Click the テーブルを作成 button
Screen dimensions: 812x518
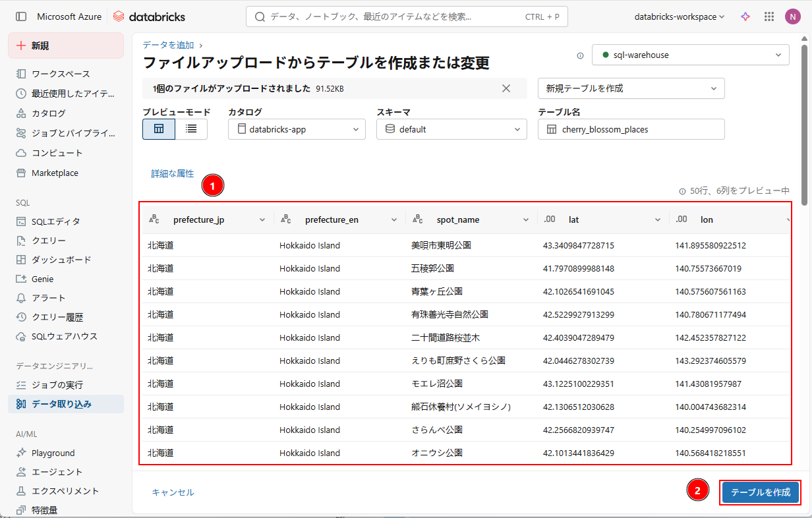tap(760, 492)
